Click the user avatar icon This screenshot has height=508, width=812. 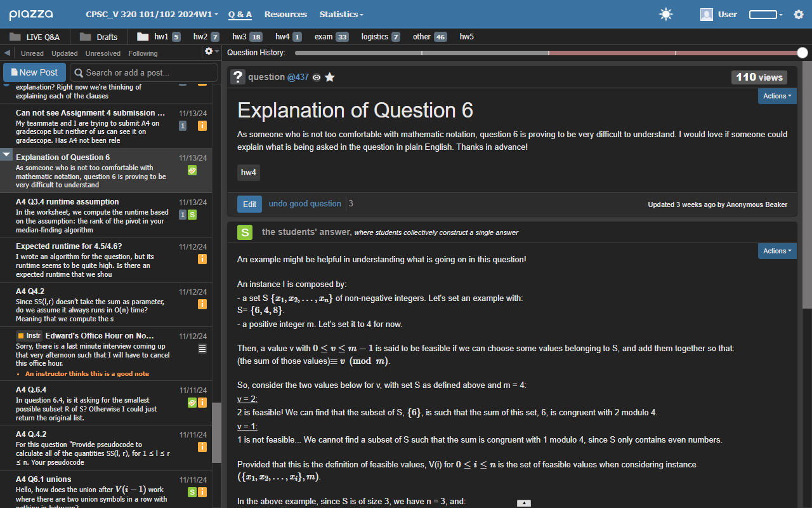pyautogui.click(x=706, y=14)
